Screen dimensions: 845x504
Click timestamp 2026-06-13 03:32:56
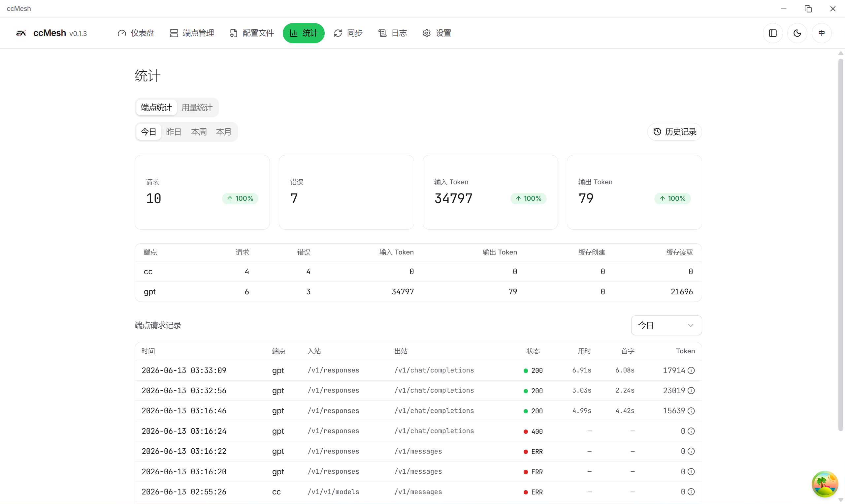184,391
